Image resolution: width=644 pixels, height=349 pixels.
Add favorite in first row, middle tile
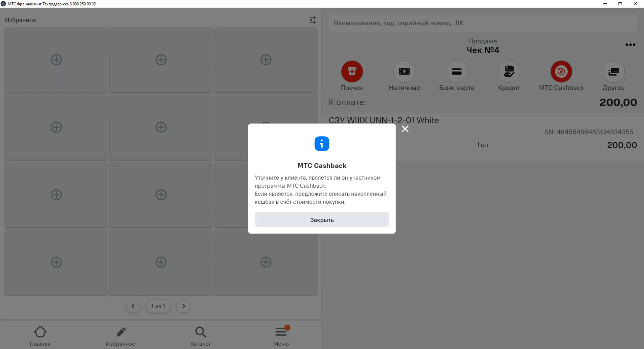(x=161, y=60)
